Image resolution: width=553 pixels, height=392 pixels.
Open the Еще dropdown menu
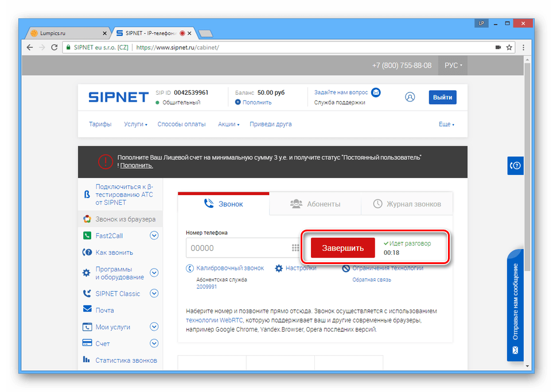tap(446, 124)
